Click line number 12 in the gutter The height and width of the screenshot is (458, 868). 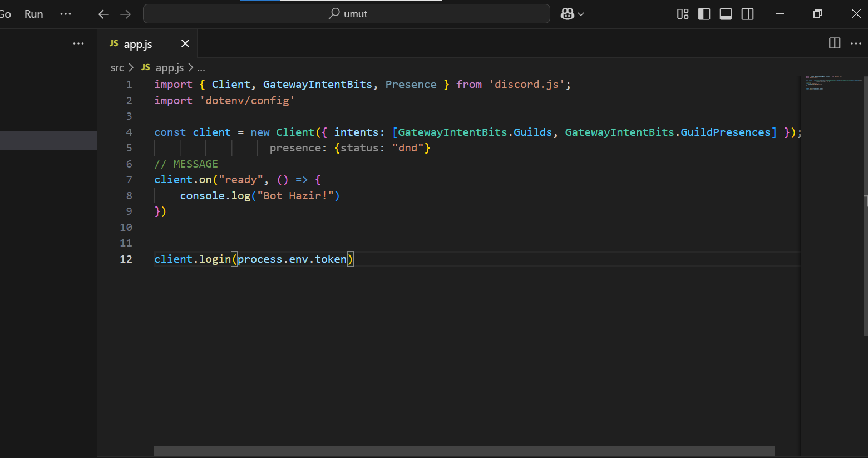126,259
